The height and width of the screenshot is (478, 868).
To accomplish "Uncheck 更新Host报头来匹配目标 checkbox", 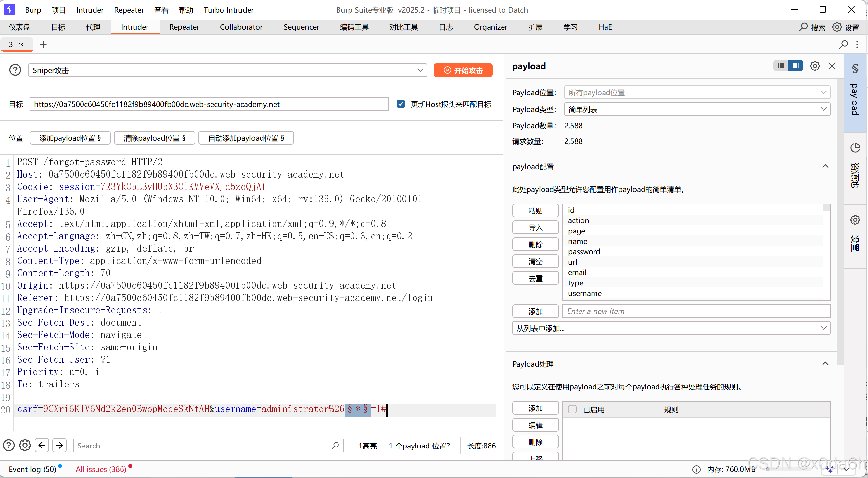I will 400,104.
